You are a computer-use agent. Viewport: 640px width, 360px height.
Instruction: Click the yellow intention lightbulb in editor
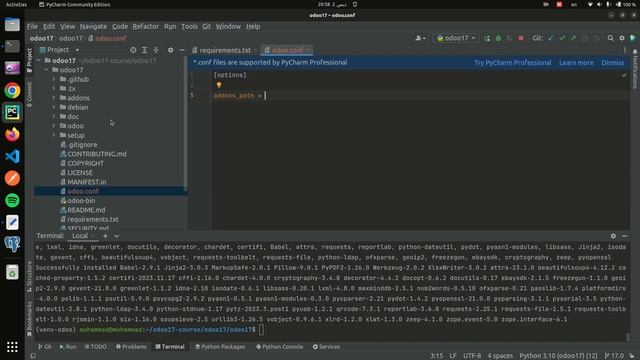tap(219, 85)
